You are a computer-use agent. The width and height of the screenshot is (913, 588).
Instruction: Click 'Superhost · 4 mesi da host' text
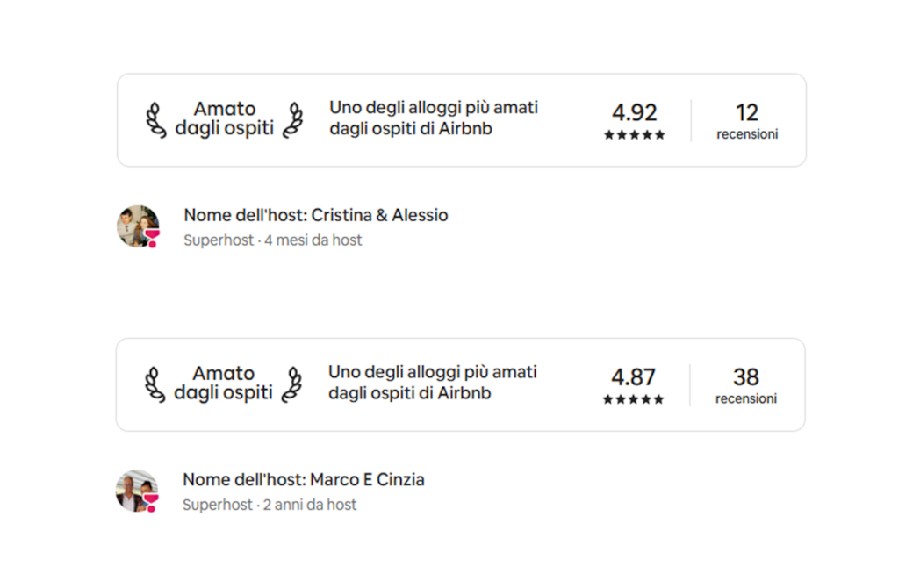272,240
